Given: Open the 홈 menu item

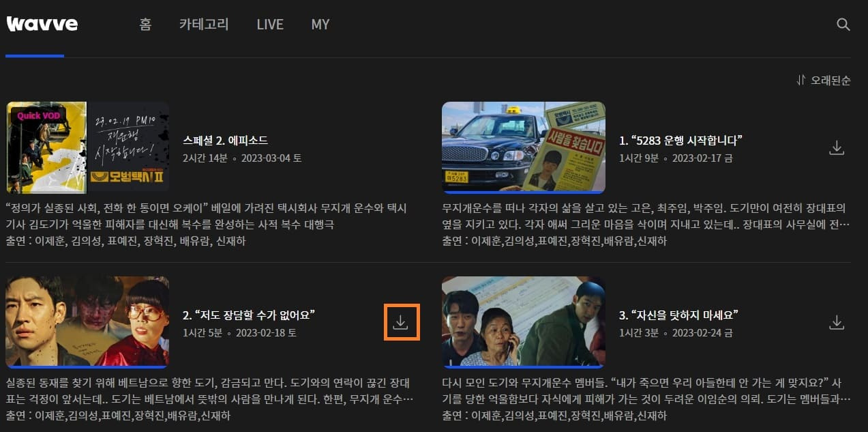Looking at the screenshot, I should [x=144, y=23].
